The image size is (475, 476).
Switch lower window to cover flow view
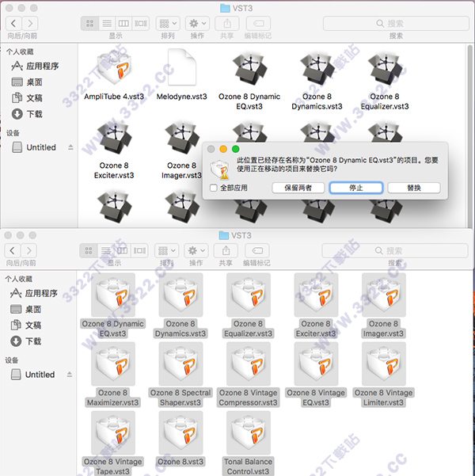pos(139,251)
